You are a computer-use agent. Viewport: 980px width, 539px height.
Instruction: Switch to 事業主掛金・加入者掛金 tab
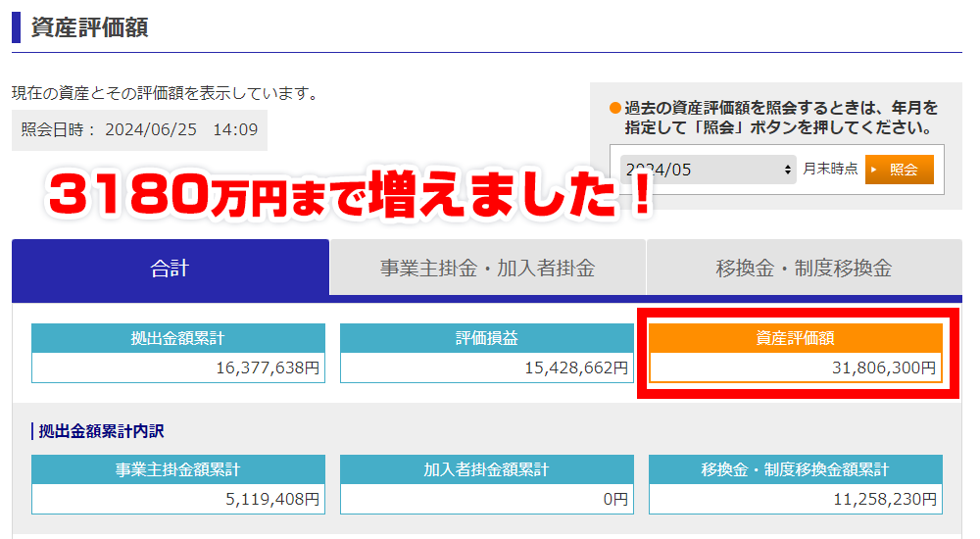pyautogui.click(x=487, y=268)
